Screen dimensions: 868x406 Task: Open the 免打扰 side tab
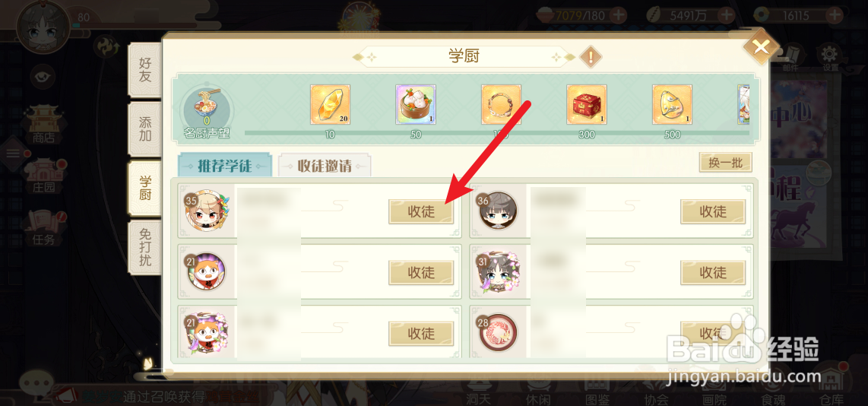145,247
